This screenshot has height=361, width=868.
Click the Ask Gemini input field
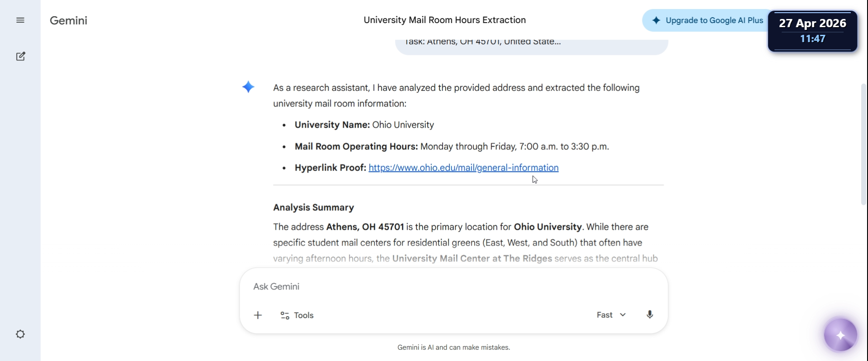453,287
